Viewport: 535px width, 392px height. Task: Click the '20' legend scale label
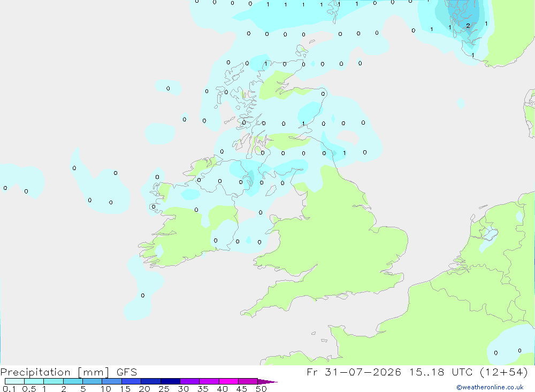144,389
